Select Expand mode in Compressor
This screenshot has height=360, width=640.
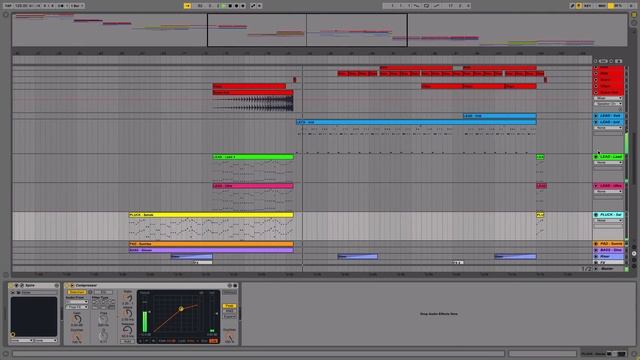[x=229, y=316]
